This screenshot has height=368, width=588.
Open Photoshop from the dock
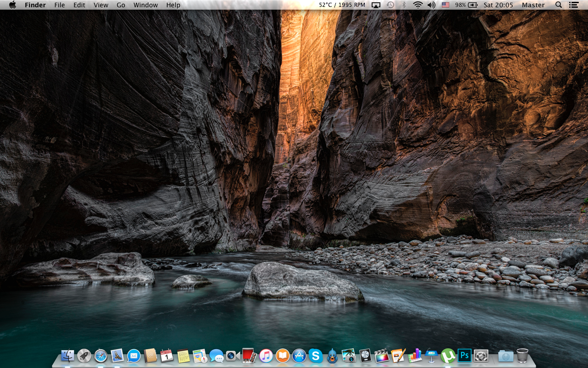click(464, 356)
